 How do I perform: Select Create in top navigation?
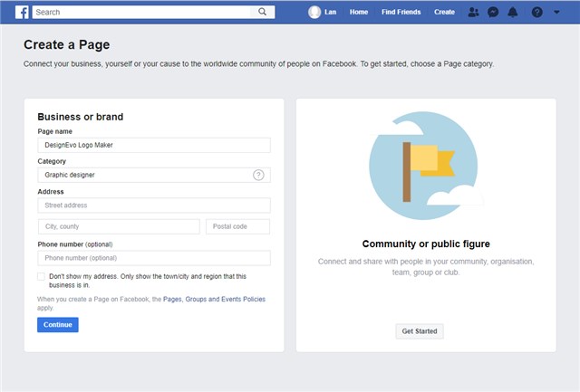(444, 12)
